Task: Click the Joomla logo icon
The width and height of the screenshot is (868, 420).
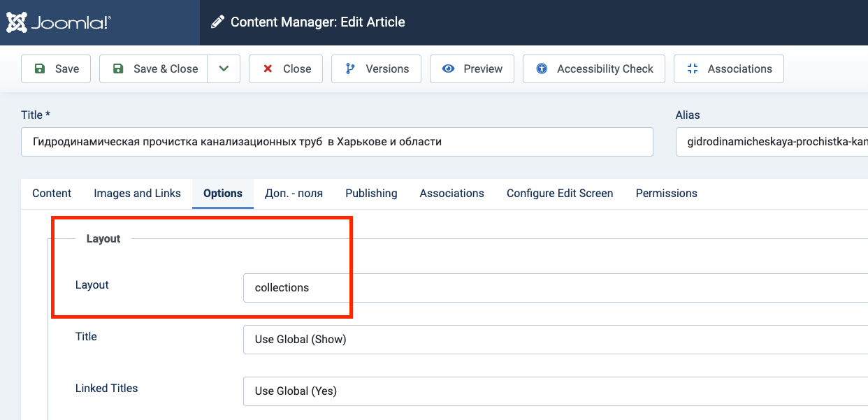Action: point(17,22)
